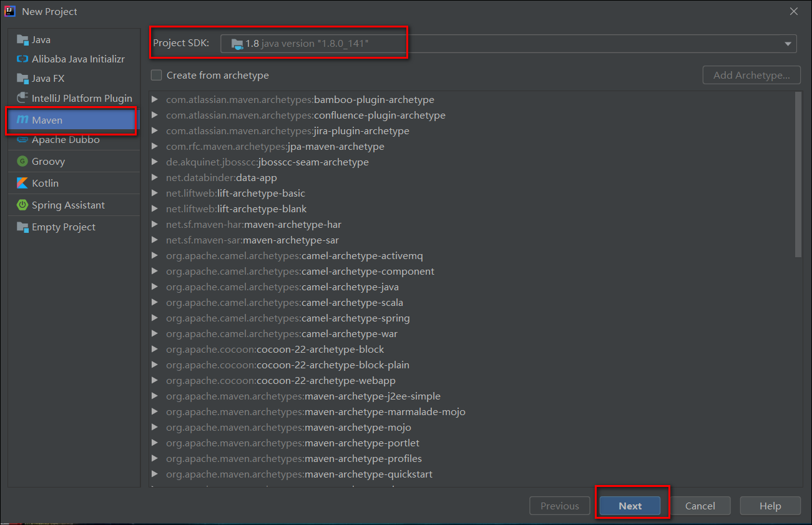The height and width of the screenshot is (525, 812).
Task: Select Groovy project type
Action: tap(74, 161)
